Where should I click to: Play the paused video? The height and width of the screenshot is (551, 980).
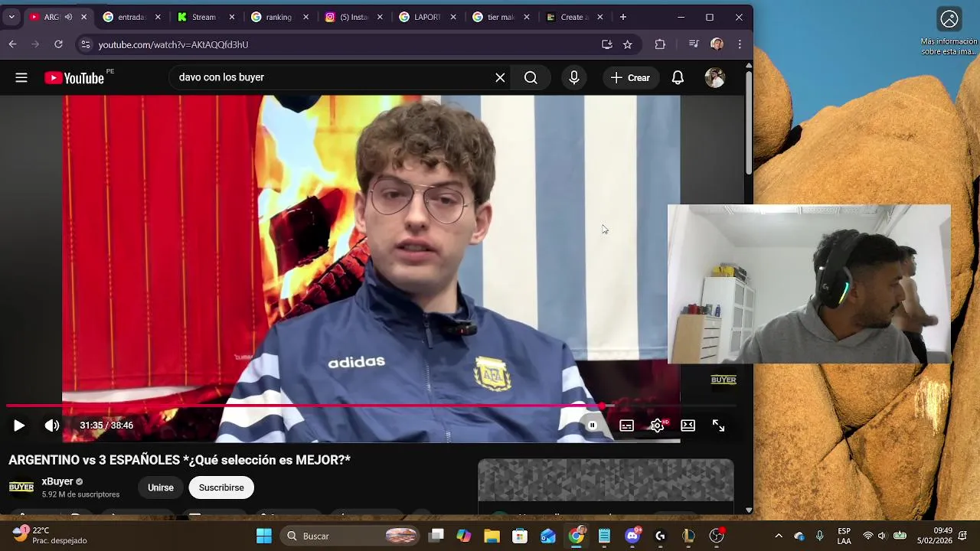[19, 425]
